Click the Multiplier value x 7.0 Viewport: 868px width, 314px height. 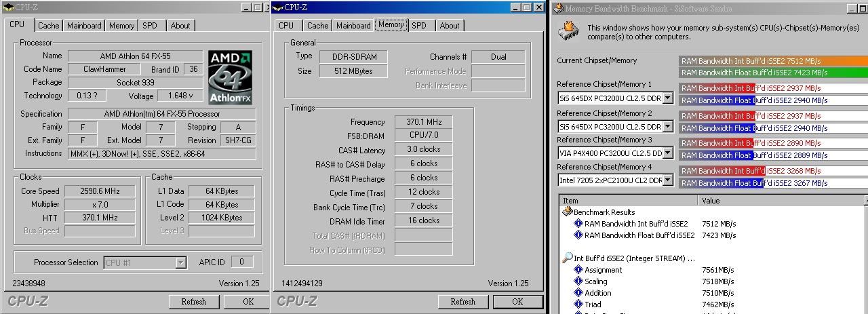(99, 204)
